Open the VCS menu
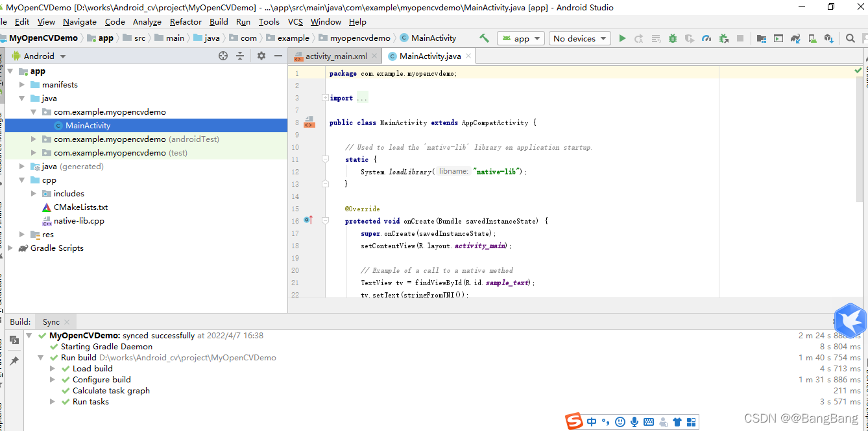The image size is (868, 431). tap(295, 21)
